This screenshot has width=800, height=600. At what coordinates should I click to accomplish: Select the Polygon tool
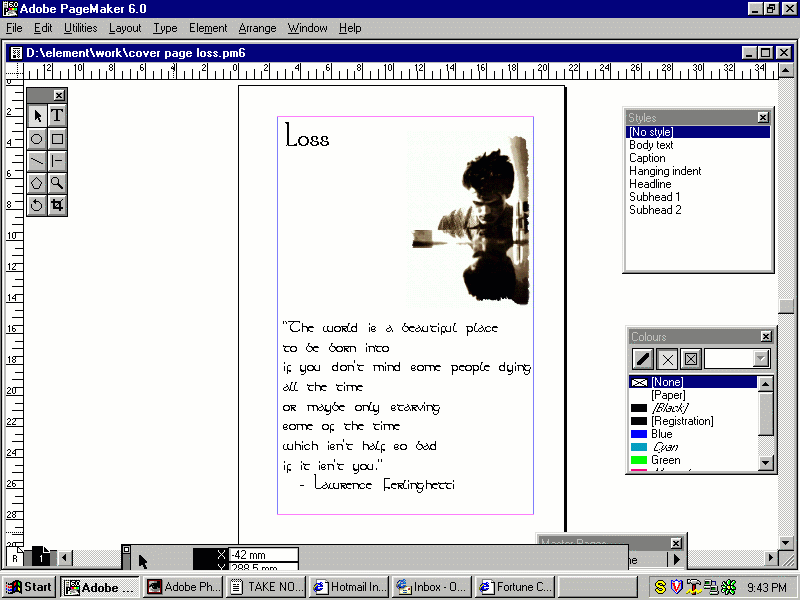[x=37, y=183]
